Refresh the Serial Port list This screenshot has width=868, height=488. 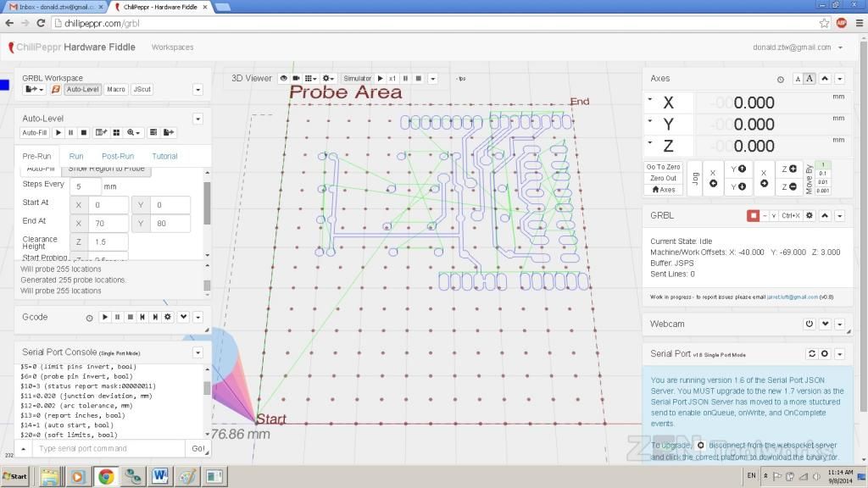812,353
